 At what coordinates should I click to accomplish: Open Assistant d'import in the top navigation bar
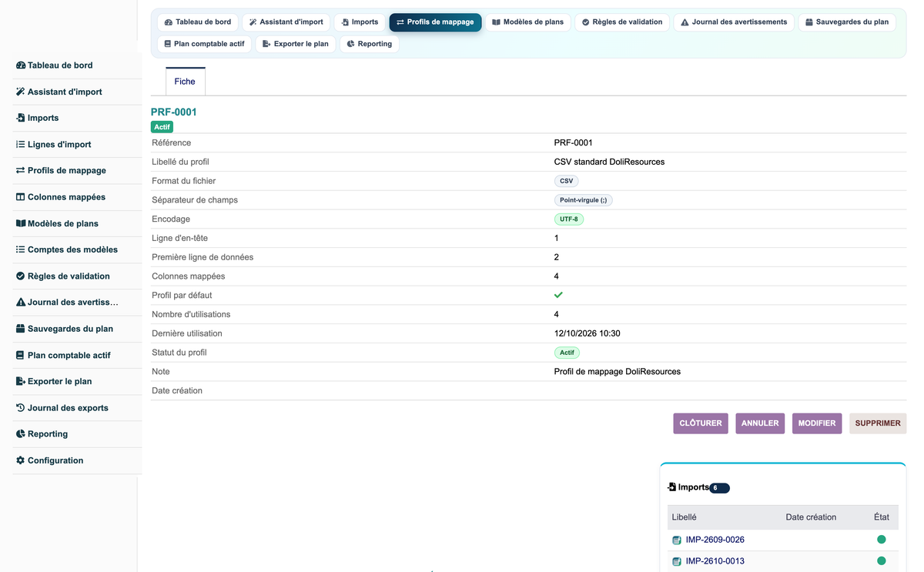click(286, 22)
